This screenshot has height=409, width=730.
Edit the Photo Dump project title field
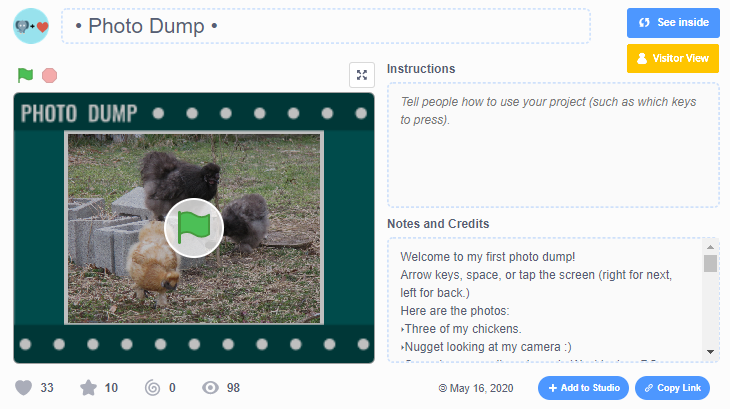[x=326, y=26]
